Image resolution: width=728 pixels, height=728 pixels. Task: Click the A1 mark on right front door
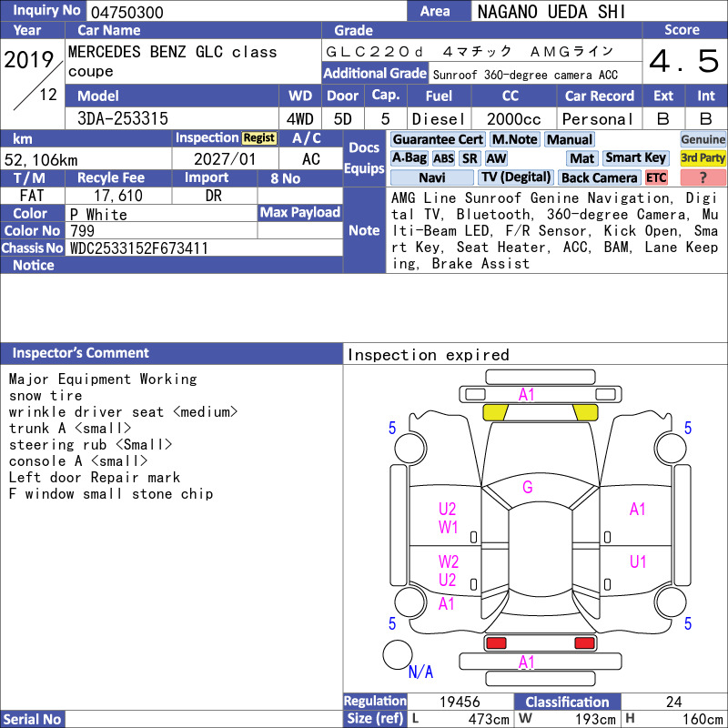(x=638, y=510)
